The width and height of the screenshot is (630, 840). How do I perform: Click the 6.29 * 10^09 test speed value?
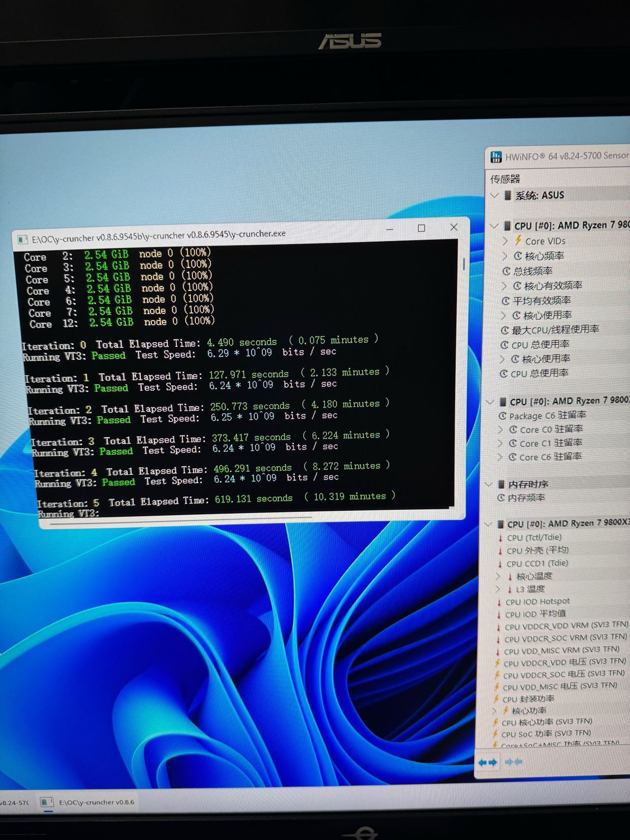[x=239, y=353]
